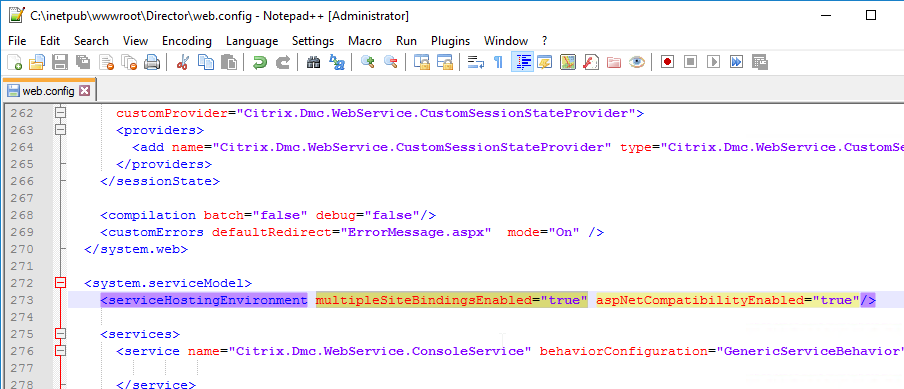Screen dimensions: 904x389
Task: Click the New file toolbar icon
Action: tap(14, 62)
